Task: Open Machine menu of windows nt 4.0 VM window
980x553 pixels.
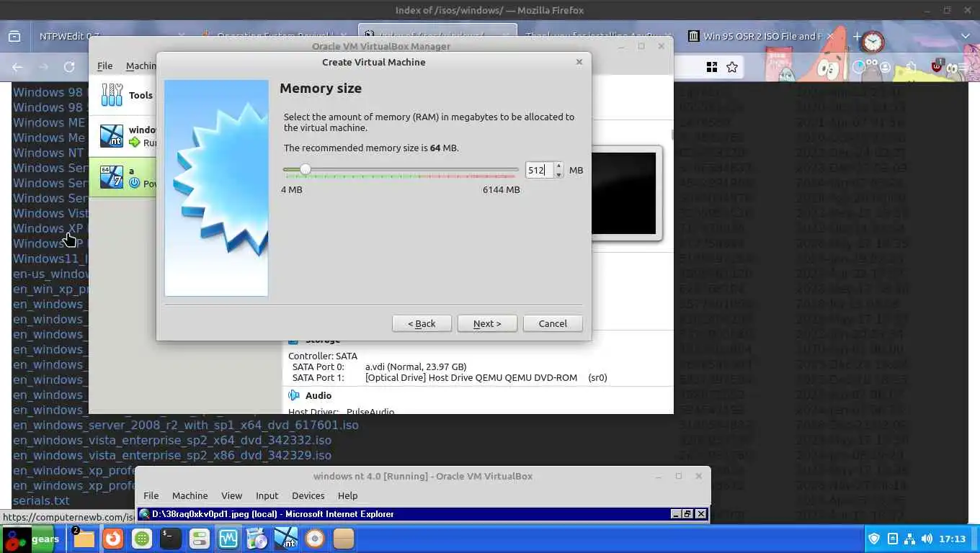Action: click(x=190, y=495)
